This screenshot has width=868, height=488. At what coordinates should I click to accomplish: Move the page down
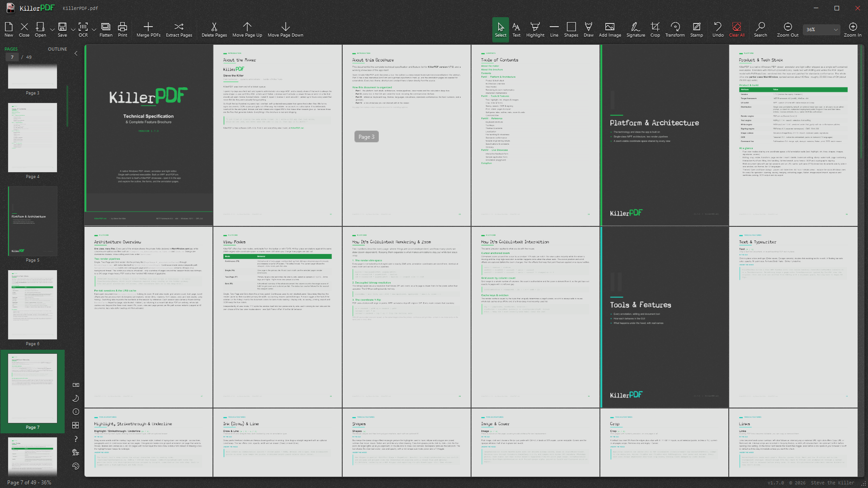click(x=285, y=29)
